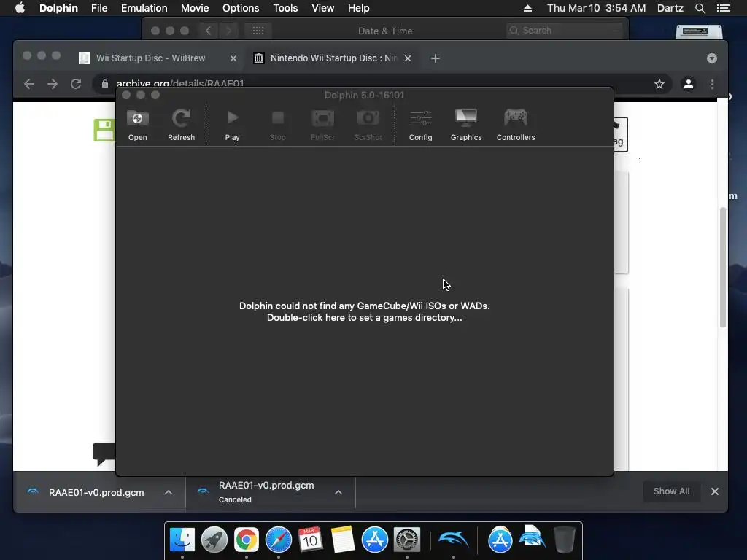Open Chrome profile icon
Screen dimensions: 747x560
click(689, 85)
